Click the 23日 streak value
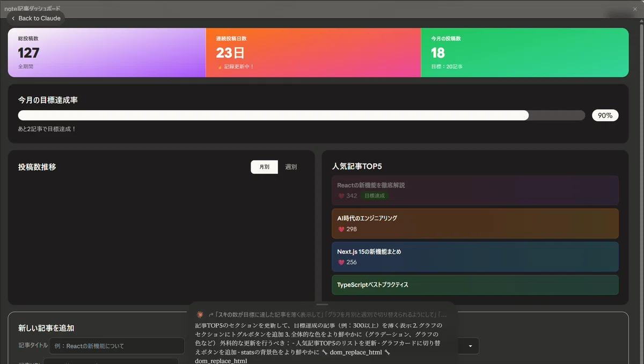The height and width of the screenshot is (364, 644). click(x=230, y=53)
